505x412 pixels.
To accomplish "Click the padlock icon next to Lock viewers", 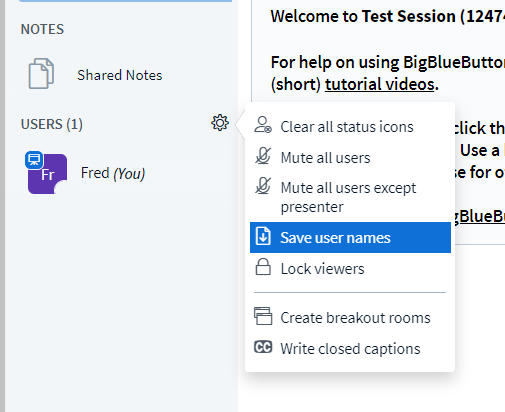I will (263, 267).
